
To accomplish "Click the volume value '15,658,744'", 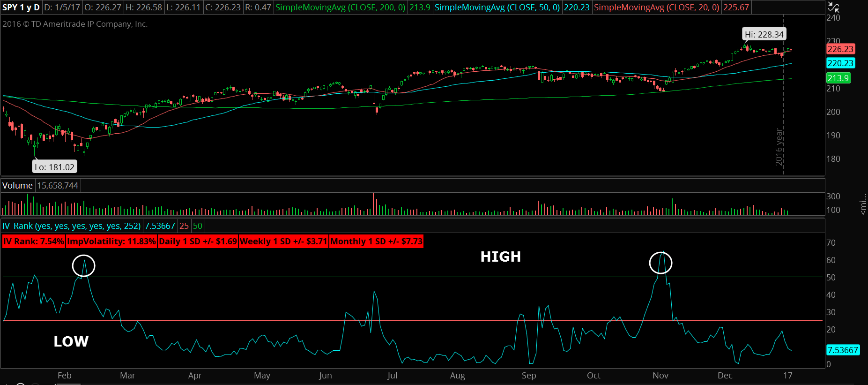I will coord(58,186).
